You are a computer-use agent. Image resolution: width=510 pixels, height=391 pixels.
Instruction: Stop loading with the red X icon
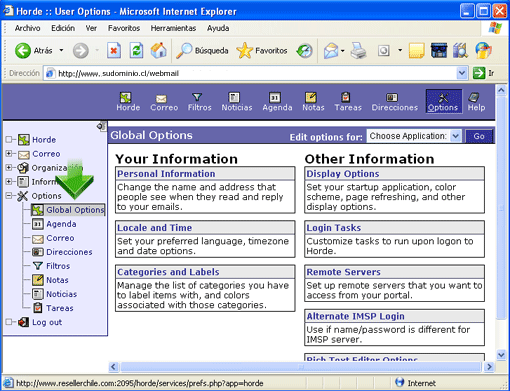tap(114, 51)
